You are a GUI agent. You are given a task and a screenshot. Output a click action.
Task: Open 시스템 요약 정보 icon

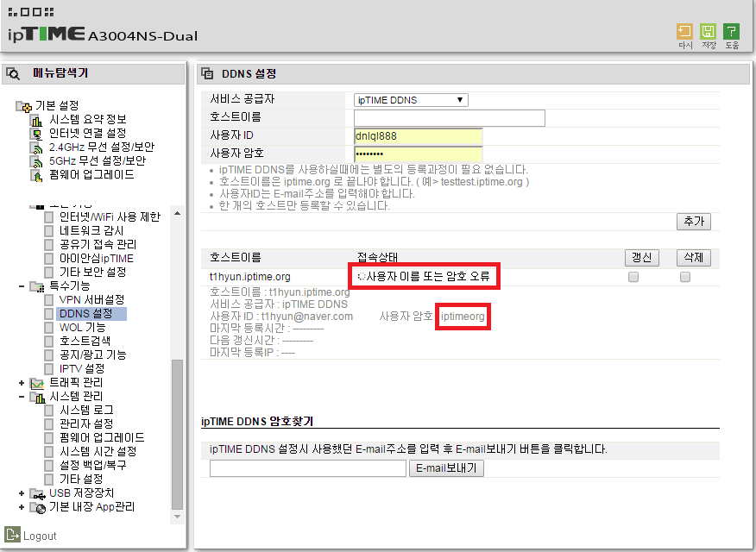[36, 120]
